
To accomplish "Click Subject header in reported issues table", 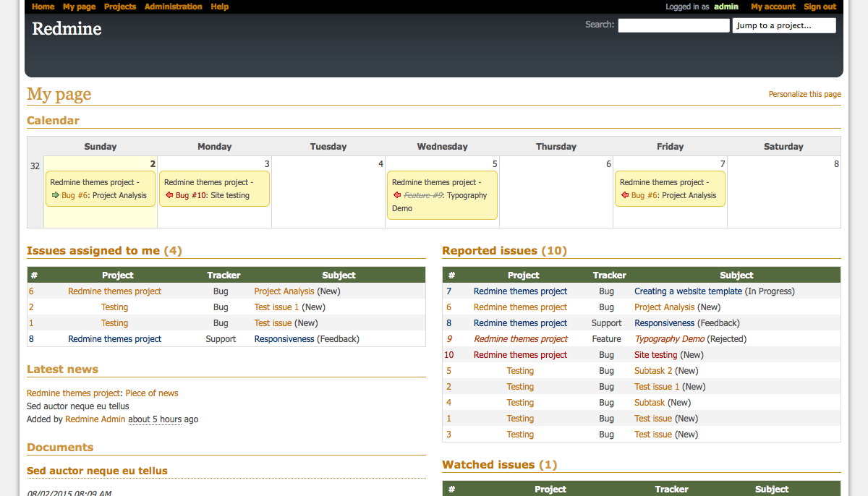I will [x=736, y=275].
